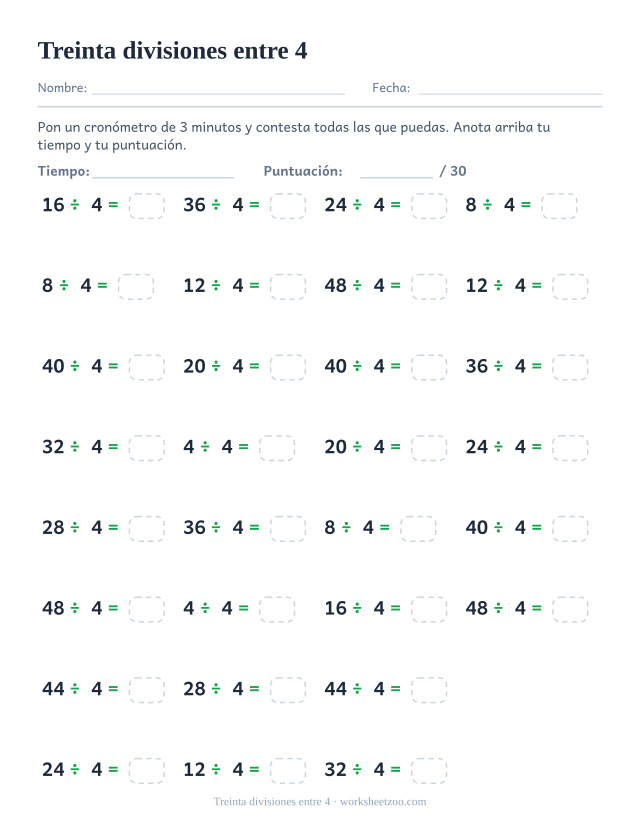Click answer box for 36 ÷ 4 in first row
This screenshot has height=829, width=640.
[x=287, y=206]
